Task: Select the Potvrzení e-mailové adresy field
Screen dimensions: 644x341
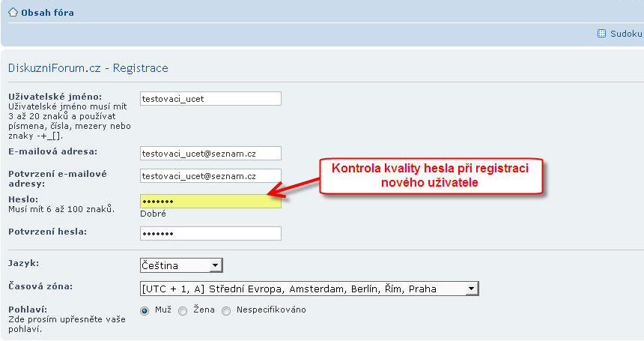Action: (210, 176)
